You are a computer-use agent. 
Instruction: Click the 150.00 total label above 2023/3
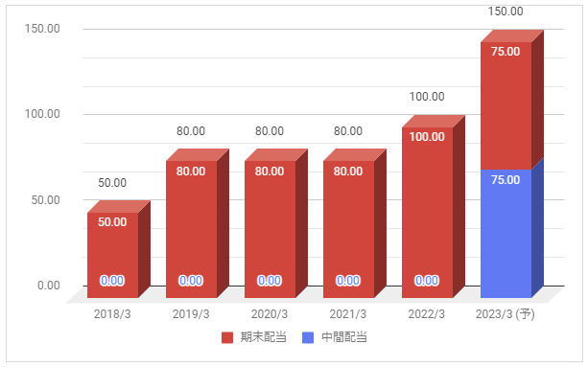point(506,11)
